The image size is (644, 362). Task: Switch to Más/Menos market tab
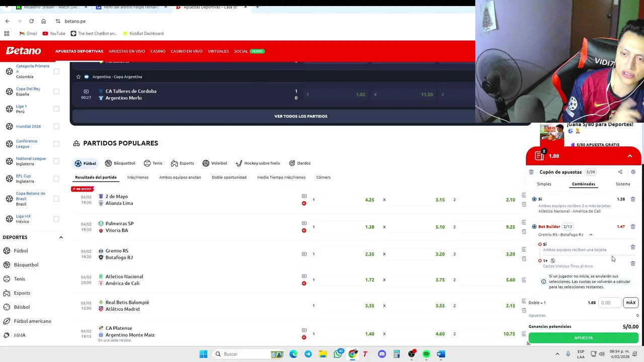pos(138,177)
